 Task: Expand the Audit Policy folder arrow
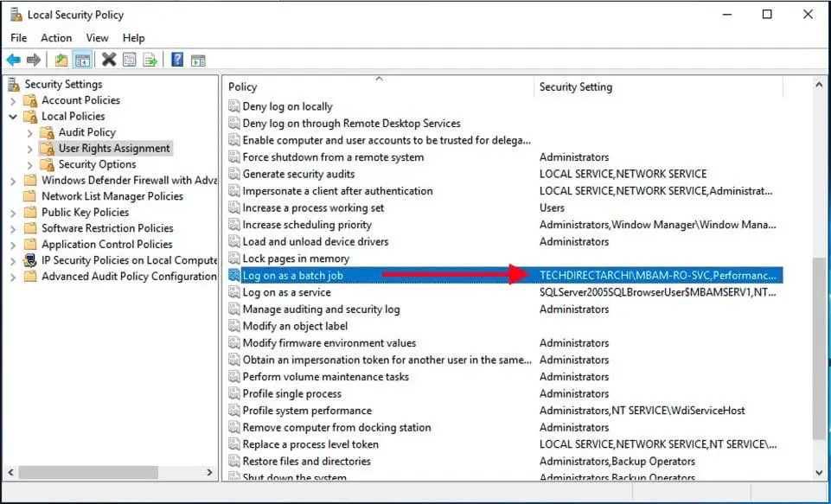tap(29, 132)
